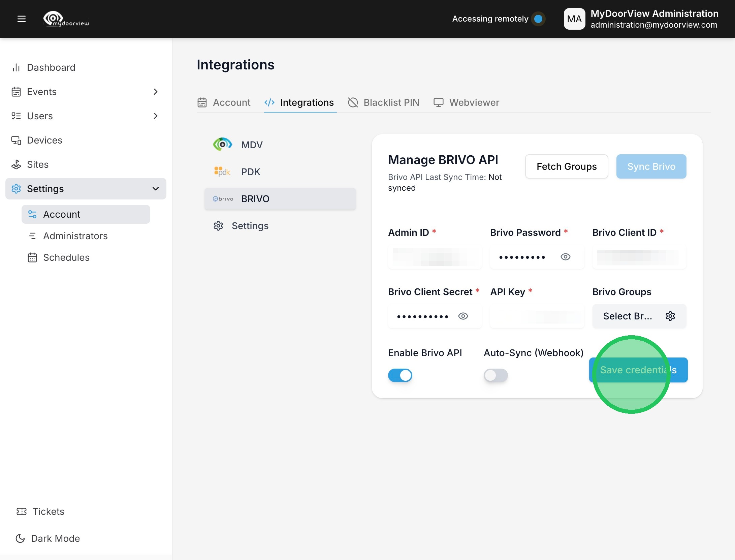Image resolution: width=735 pixels, height=560 pixels.
Task: Show the Brivo Client Secret value
Action: tap(463, 316)
